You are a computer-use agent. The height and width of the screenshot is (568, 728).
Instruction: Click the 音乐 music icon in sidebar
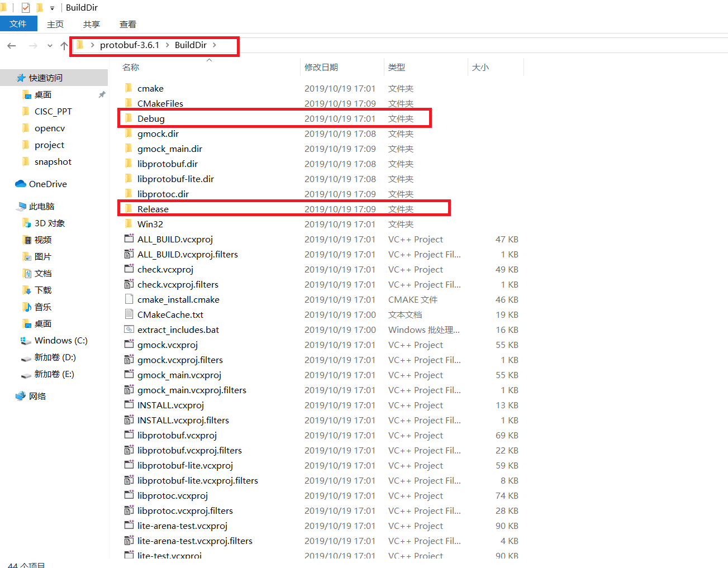27,307
